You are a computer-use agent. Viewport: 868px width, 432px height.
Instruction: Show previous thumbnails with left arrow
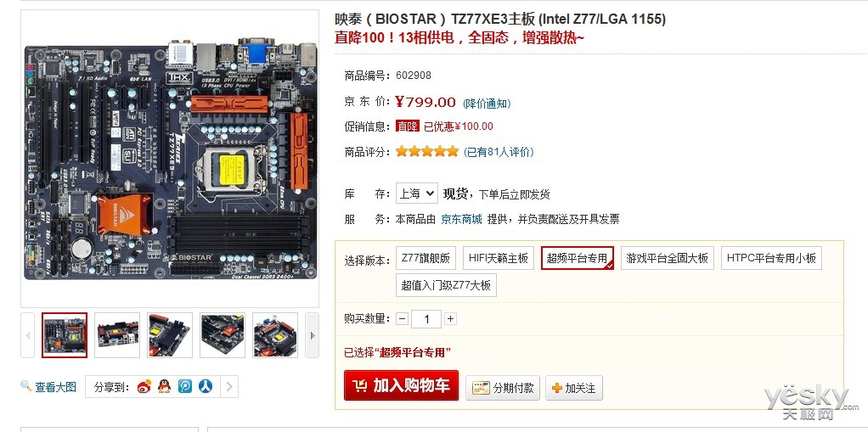click(28, 335)
